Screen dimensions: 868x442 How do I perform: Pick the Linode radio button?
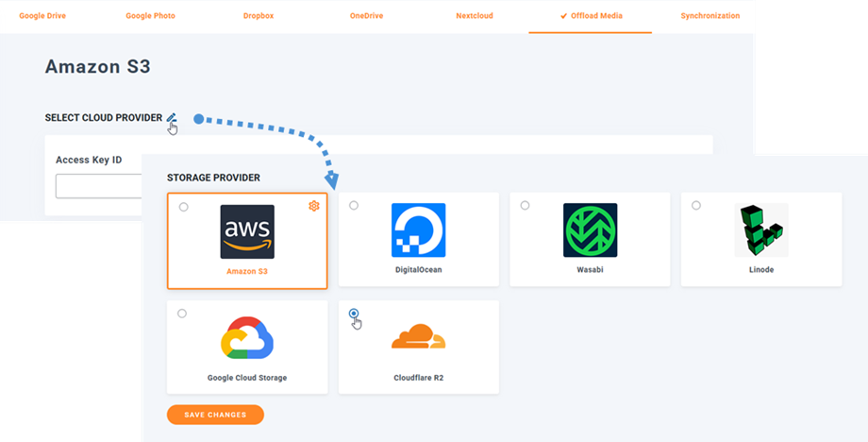[x=696, y=206]
